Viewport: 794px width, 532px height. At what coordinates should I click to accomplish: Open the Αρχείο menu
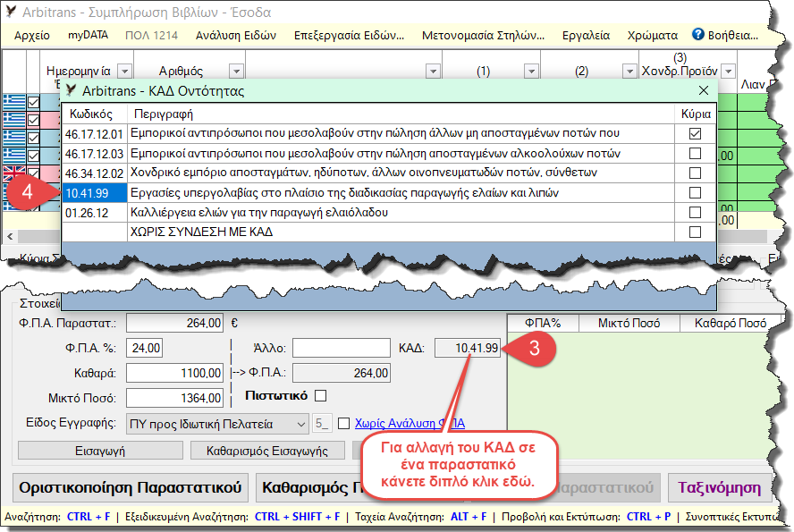click(32, 36)
